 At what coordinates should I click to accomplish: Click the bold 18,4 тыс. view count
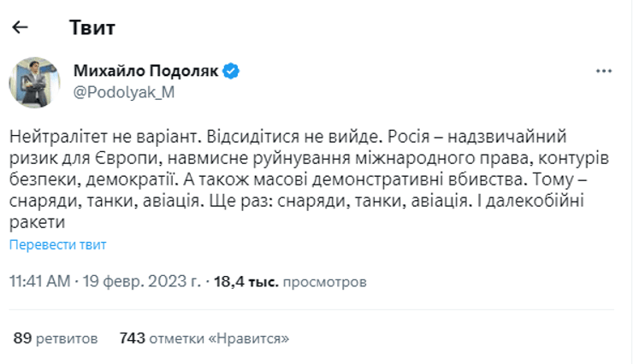click(246, 280)
